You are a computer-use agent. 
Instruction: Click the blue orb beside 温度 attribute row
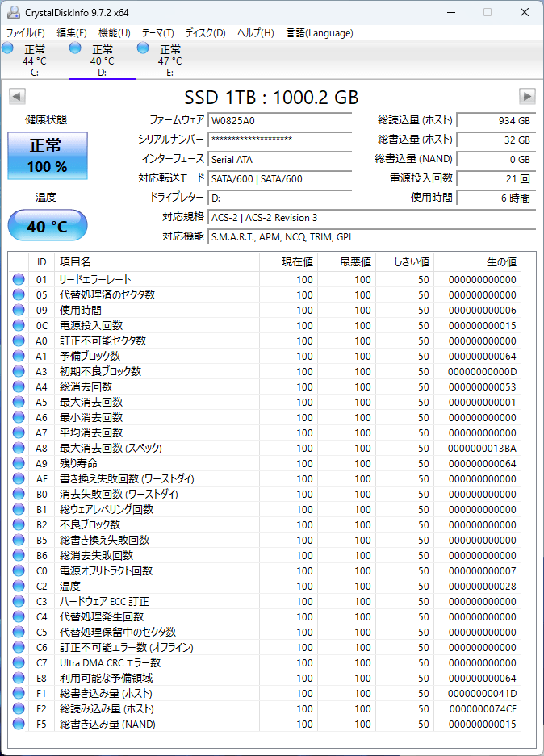tap(19, 586)
